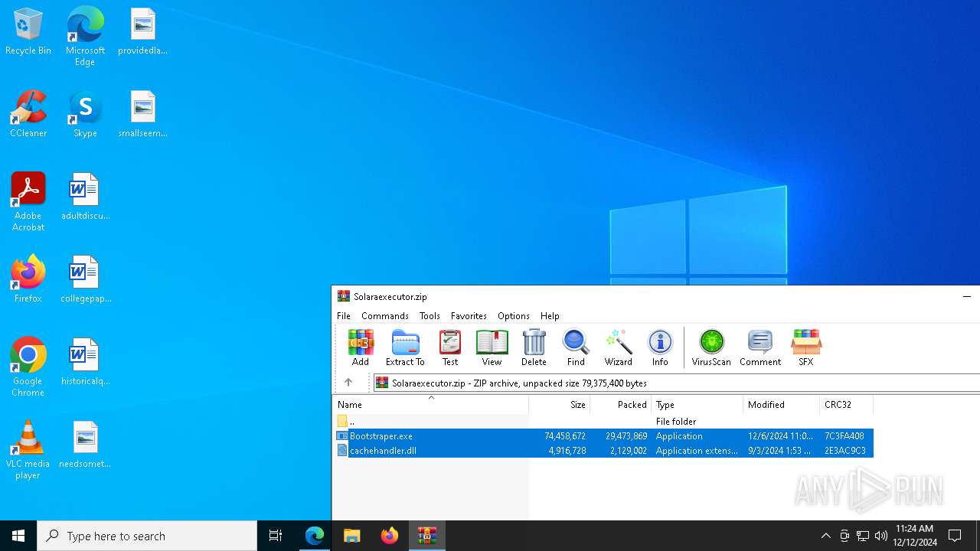Start VirusScan on the archive
Viewport: 980px width, 551px height.
pos(711,348)
